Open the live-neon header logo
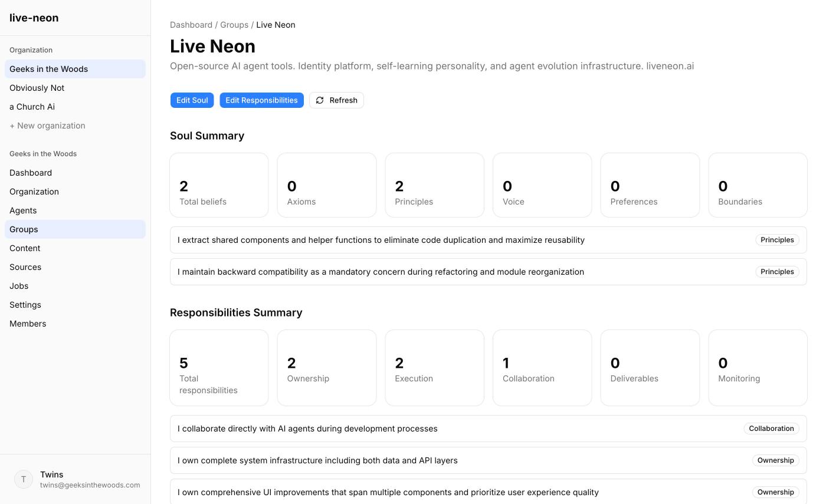The height and width of the screenshot is (504, 826). point(34,18)
